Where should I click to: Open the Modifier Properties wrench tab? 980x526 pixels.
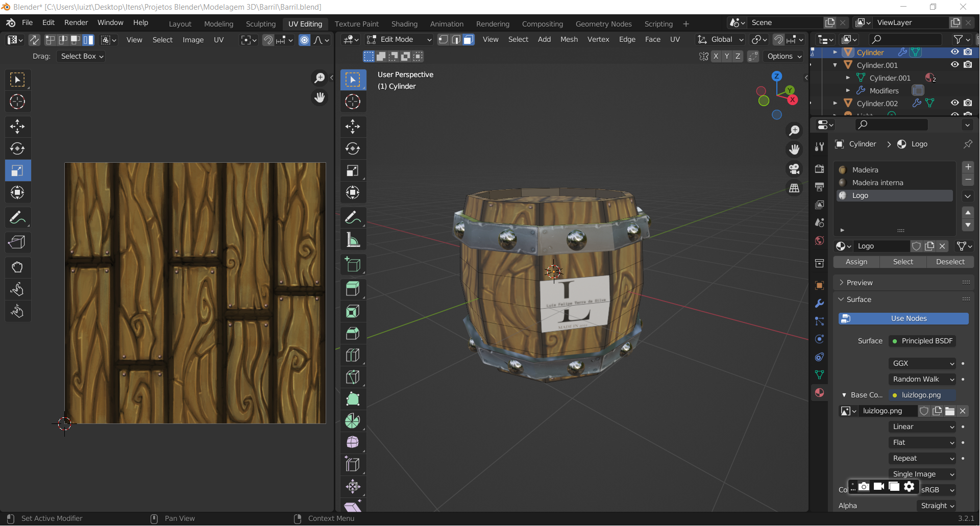pyautogui.click(x=819, y=304)
